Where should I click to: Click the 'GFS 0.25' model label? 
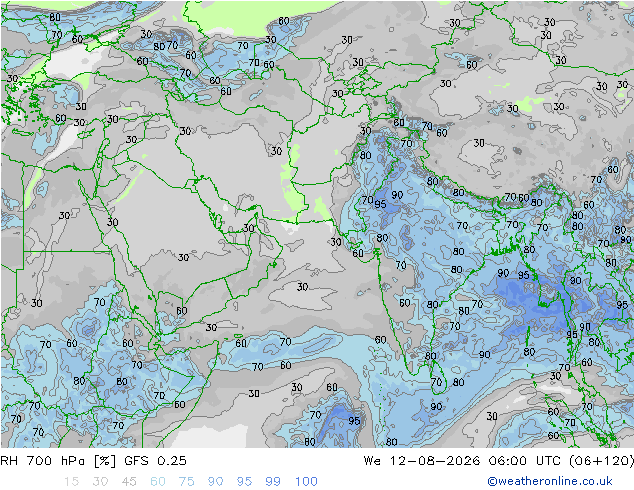coord(155,461)
